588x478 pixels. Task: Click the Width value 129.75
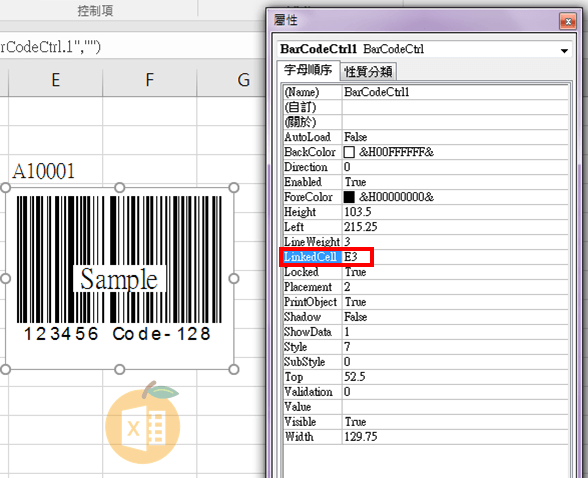455,437
